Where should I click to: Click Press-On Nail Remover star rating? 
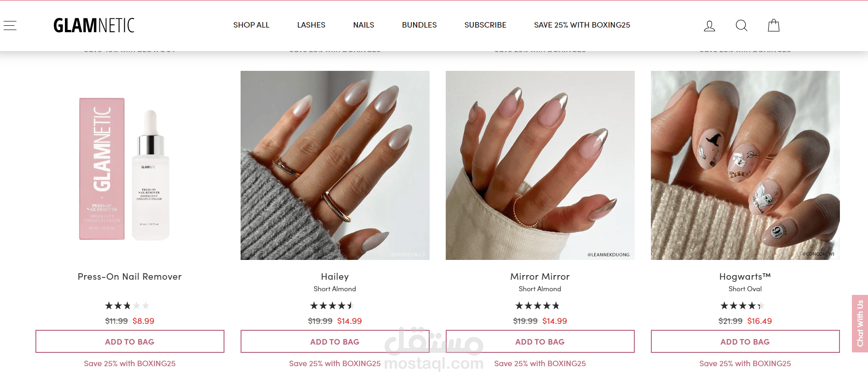tap(127, 305)
